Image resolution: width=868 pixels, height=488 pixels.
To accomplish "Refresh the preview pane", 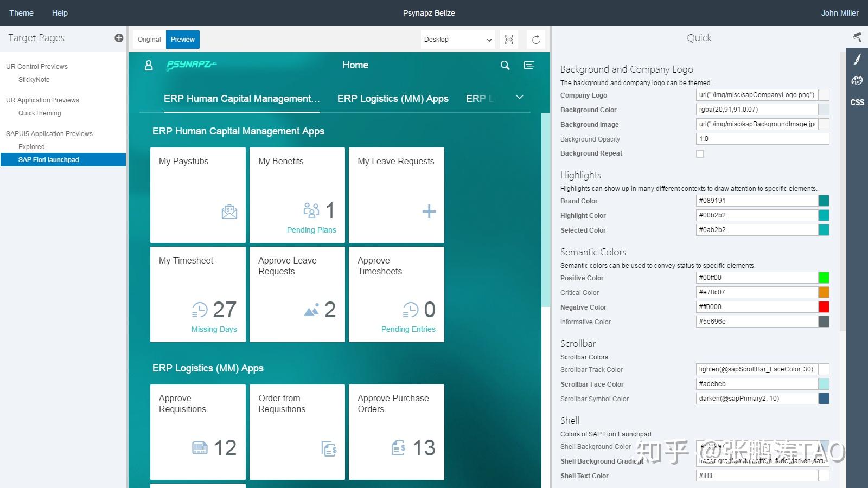I will click(536, 40).
